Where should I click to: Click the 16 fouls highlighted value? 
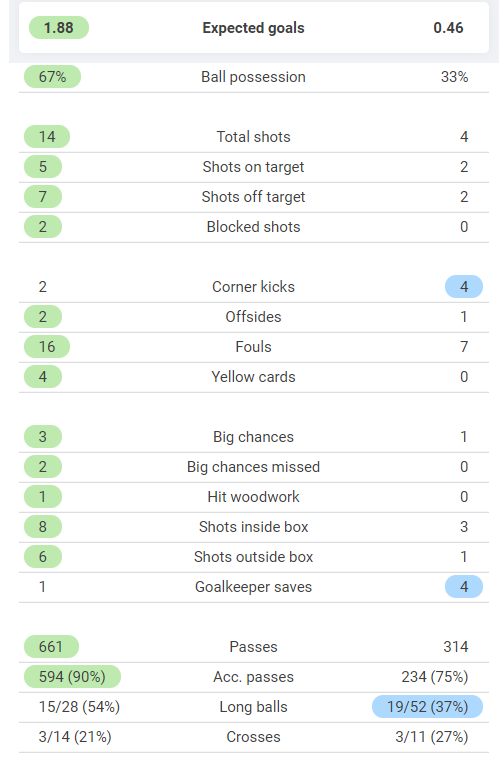tap(47, 346)
